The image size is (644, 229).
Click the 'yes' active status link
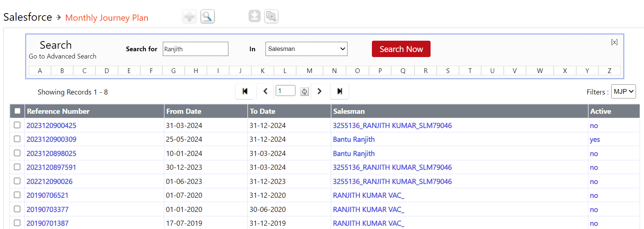point(595,140)
